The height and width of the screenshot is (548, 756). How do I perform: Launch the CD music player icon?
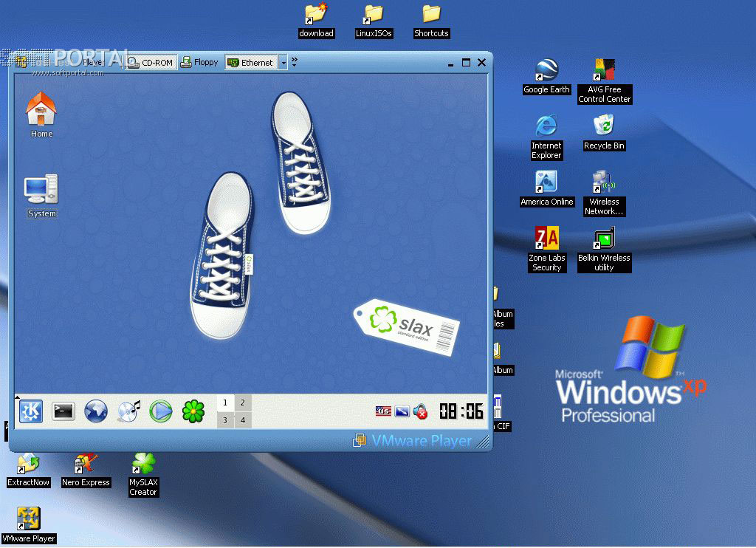(x=128, y=411)
